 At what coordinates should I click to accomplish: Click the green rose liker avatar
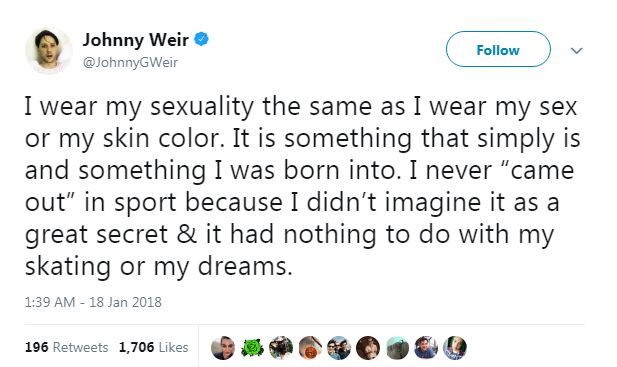252,348
